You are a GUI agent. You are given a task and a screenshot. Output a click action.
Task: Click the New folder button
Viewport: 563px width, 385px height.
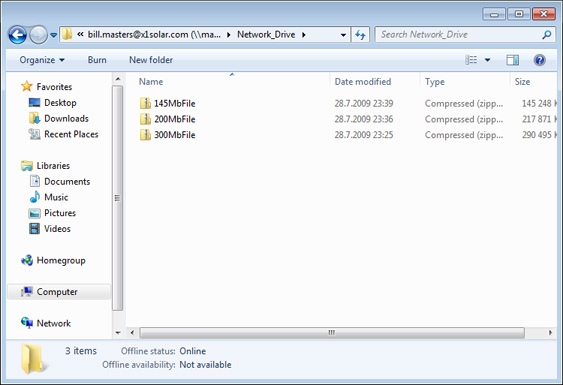coord(151,60)
